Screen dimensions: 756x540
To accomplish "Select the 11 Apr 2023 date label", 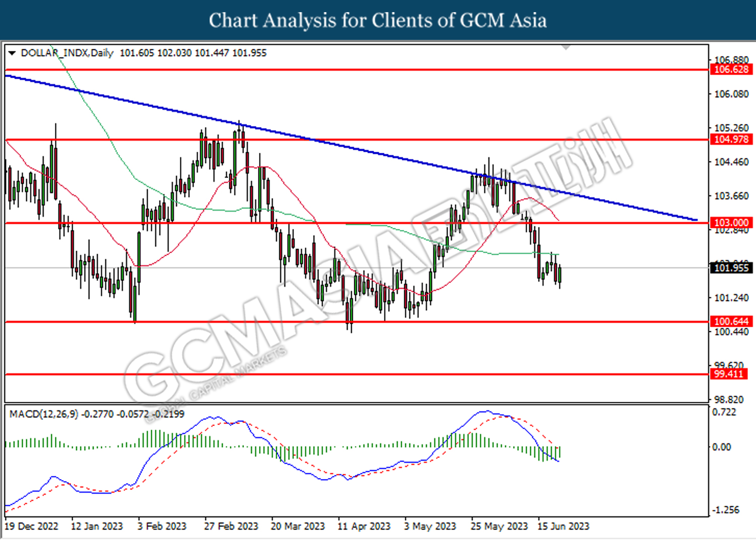I will pyautogui.click(x=364, y=526).
